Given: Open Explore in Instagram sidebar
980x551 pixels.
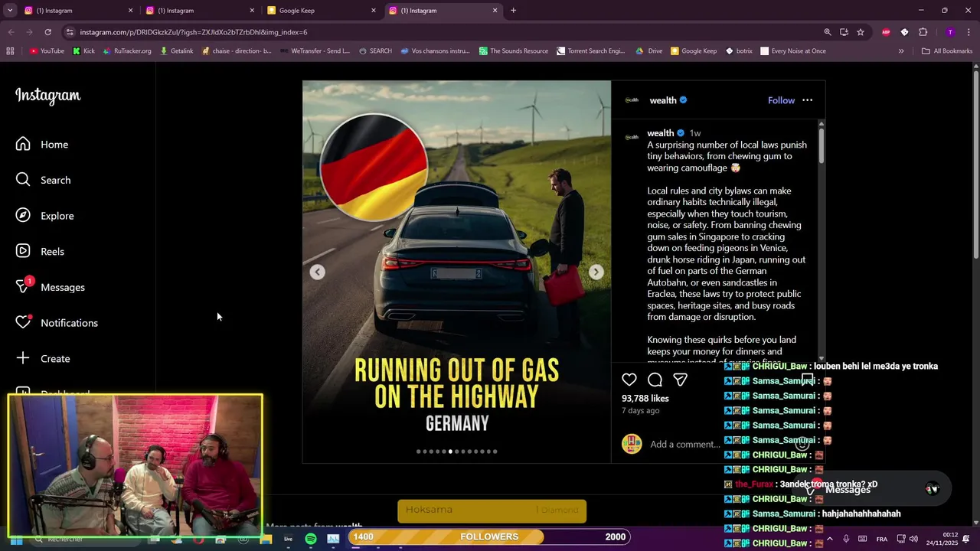Looking at the screenshot, I should point(45,216).
